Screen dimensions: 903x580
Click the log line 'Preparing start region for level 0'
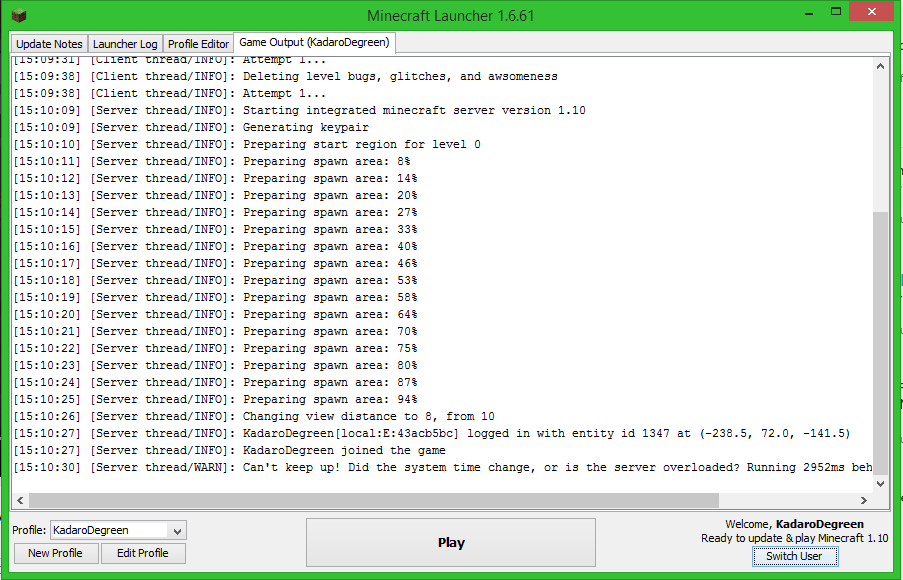[247, 144]
